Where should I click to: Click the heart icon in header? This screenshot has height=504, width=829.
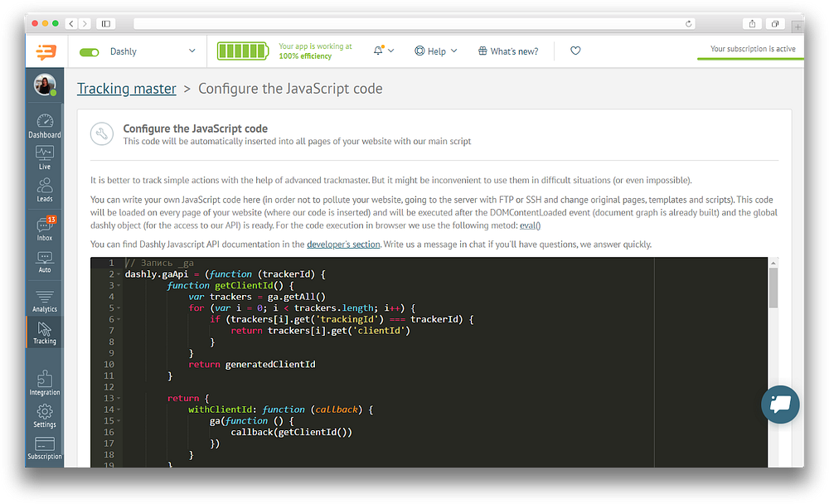(x=575, y=51)
